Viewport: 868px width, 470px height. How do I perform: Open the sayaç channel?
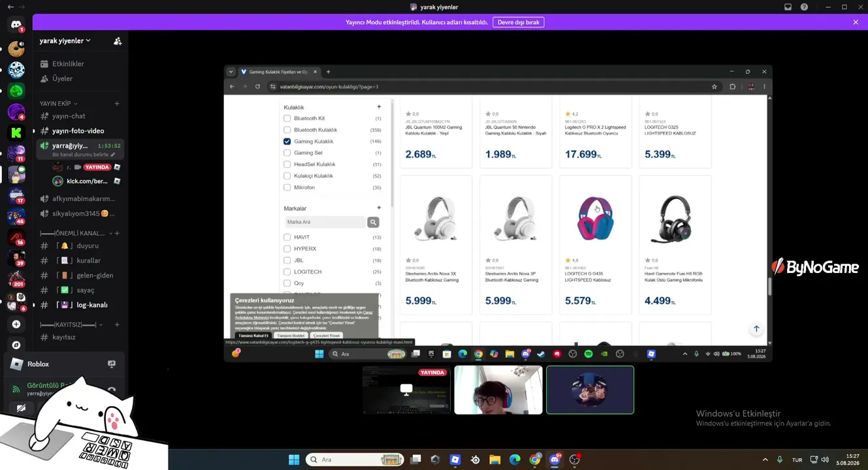(85, 290)
